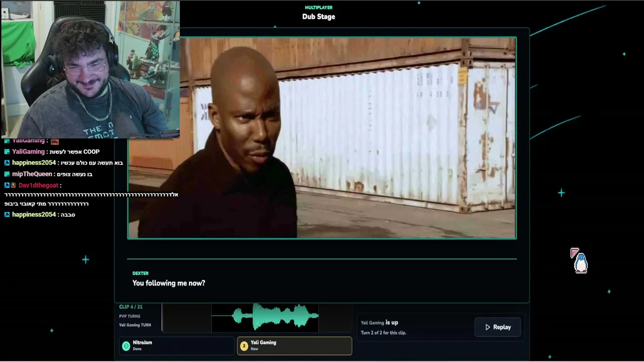Click the penguin mascot icon
Screen dimensions: 644x362
coord(581,262)
